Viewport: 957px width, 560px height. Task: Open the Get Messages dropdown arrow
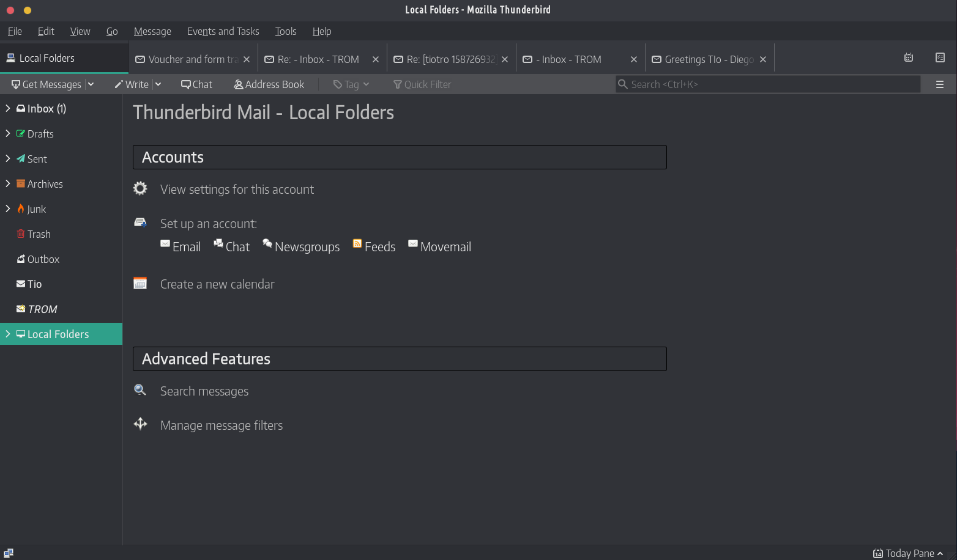91,84
